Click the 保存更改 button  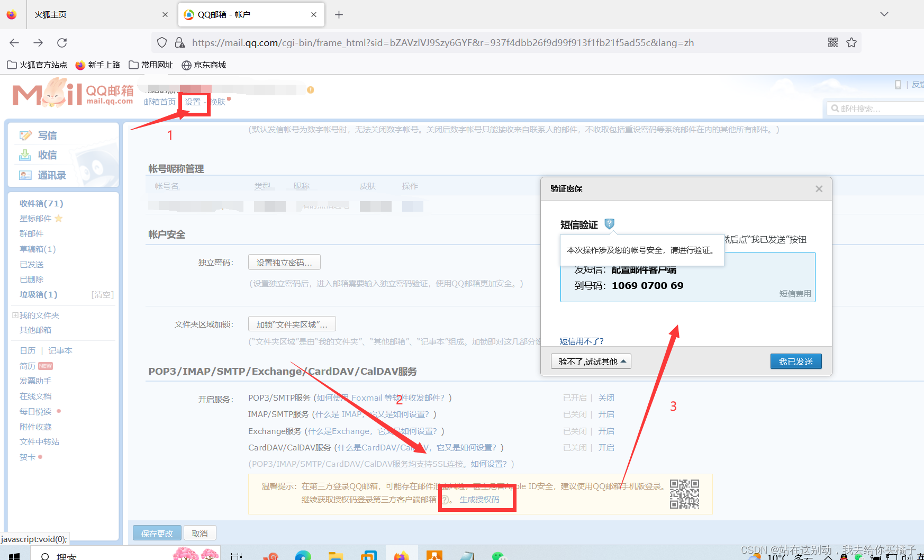pos(157,534)
